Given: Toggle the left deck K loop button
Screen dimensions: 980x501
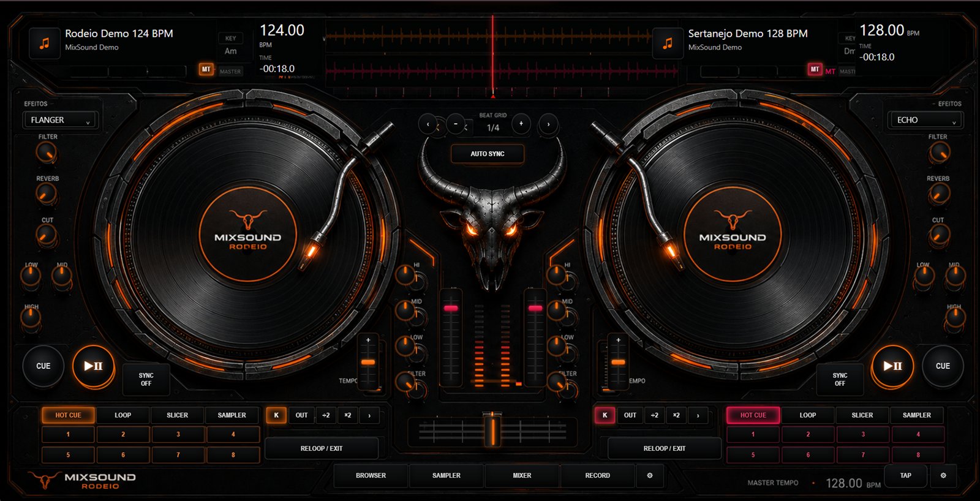Looking at the screenshot, I should point(276,415).
